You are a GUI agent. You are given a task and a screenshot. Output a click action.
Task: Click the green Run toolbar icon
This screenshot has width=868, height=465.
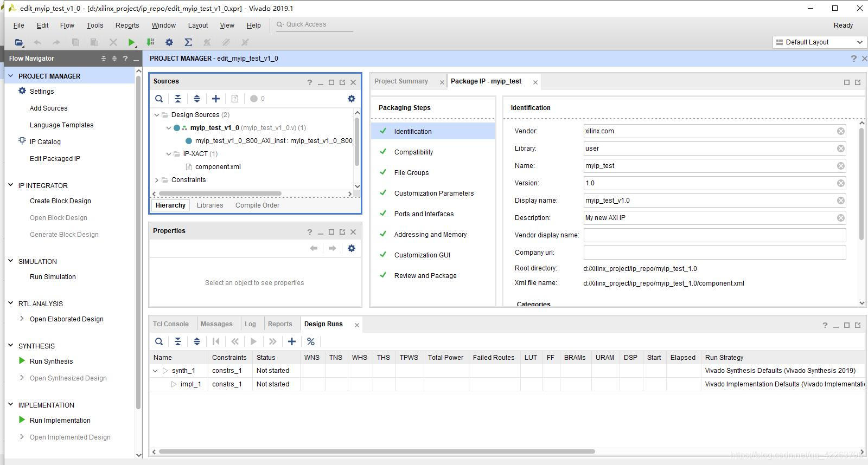coord(131,42)
